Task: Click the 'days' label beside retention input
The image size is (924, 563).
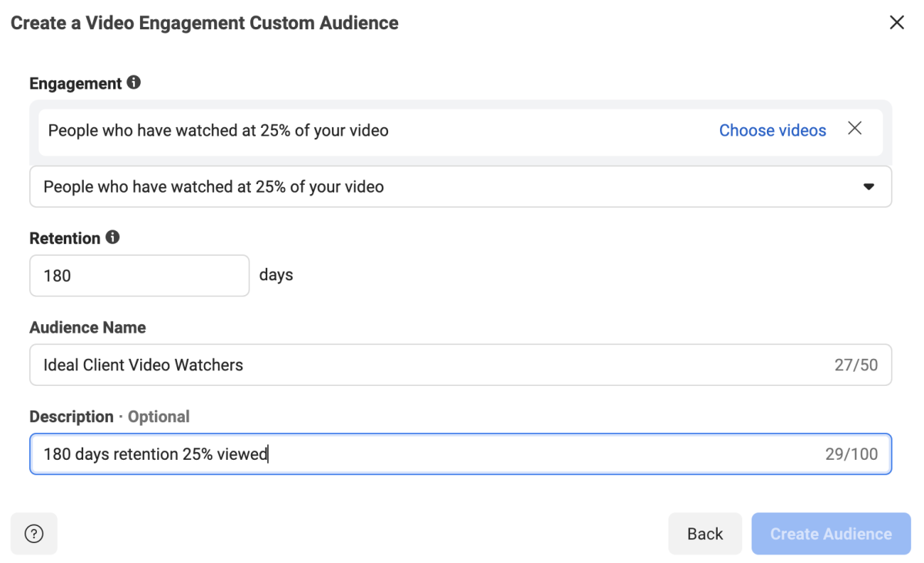Action: tap(276, 275)
